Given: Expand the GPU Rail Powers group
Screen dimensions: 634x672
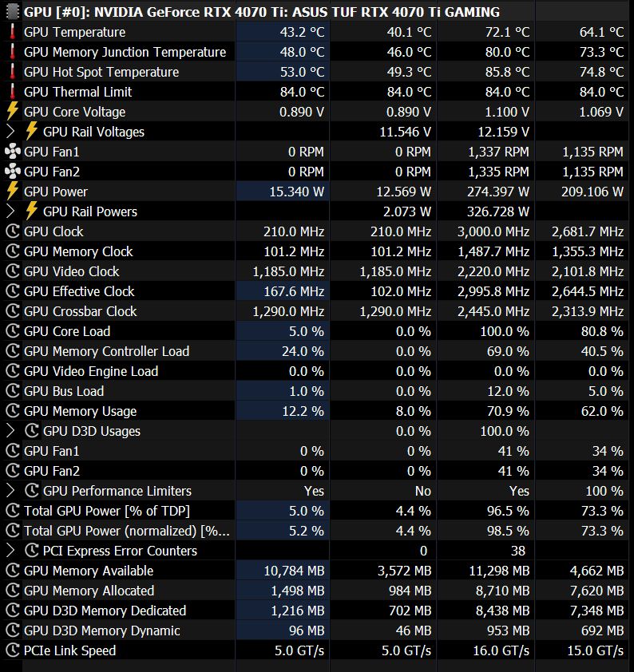Looking at the screenshot, I should (10, 211).
